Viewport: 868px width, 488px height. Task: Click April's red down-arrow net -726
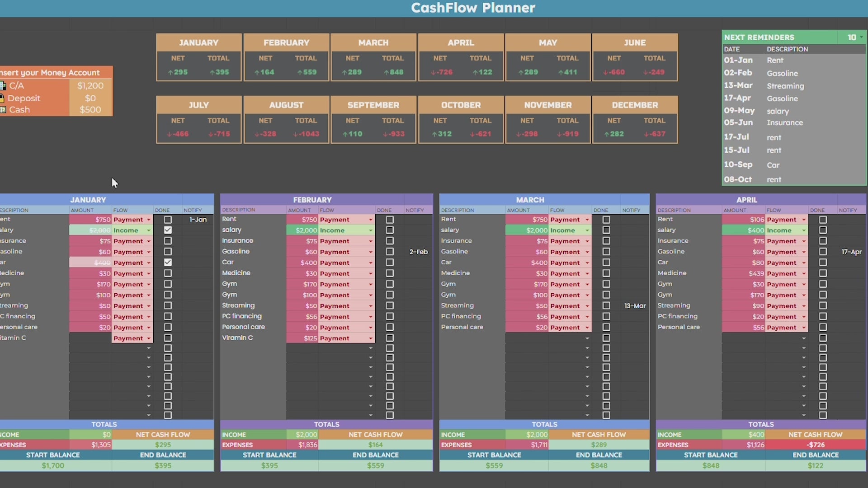[441, 72]
